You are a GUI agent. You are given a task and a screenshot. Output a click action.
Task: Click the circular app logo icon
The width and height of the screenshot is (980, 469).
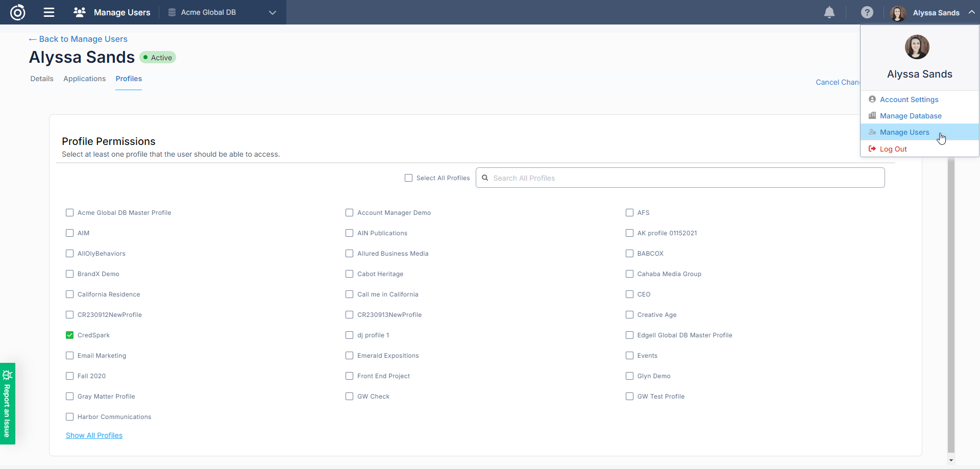click(x=18, y=12)
